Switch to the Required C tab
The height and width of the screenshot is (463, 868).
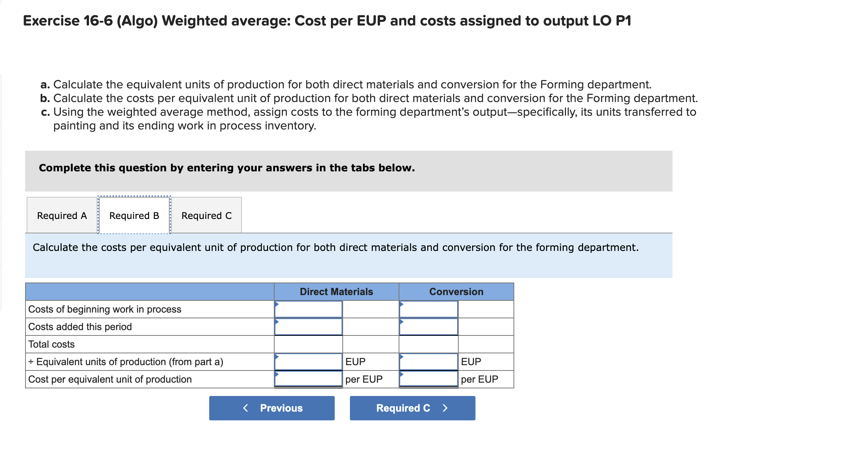207,216
